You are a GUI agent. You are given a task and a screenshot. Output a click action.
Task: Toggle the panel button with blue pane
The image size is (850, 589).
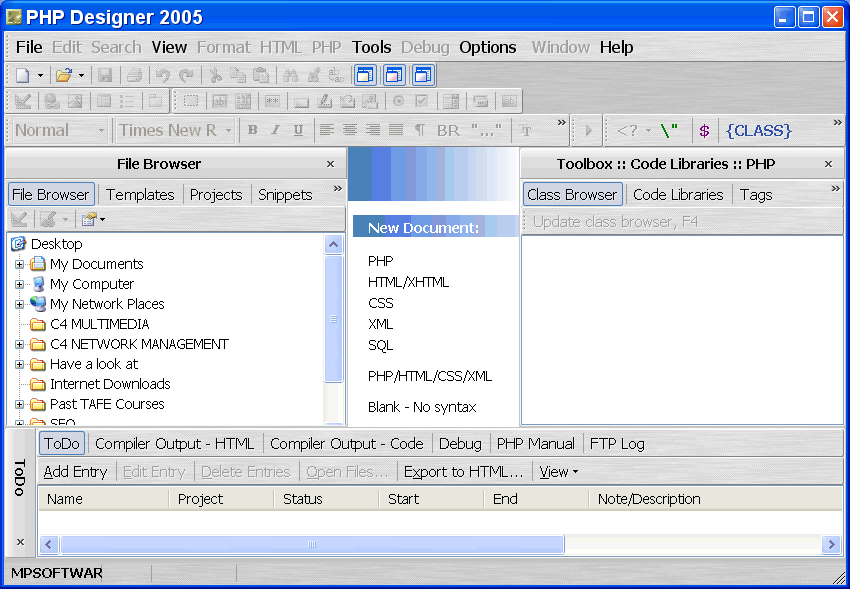[x=423, y=75]
